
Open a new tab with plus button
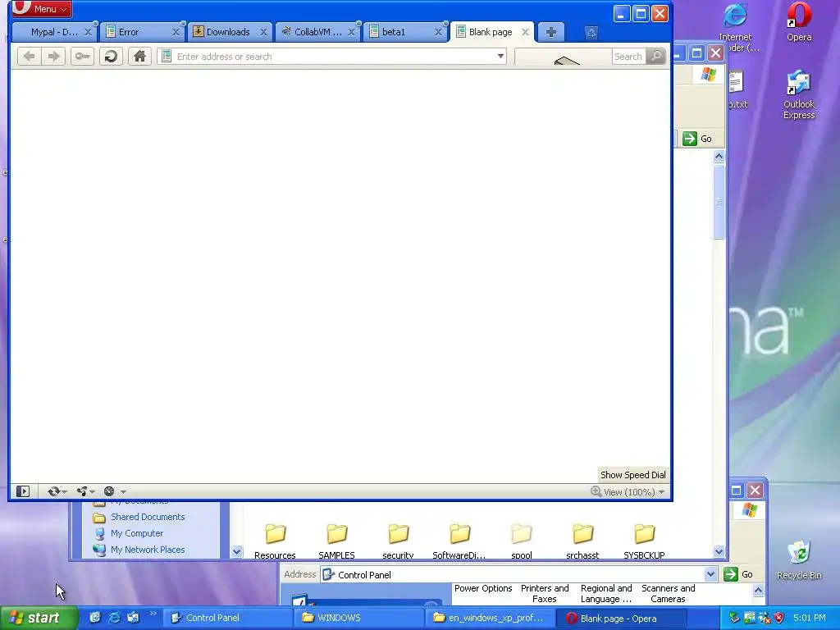click(x=550, y=32)
